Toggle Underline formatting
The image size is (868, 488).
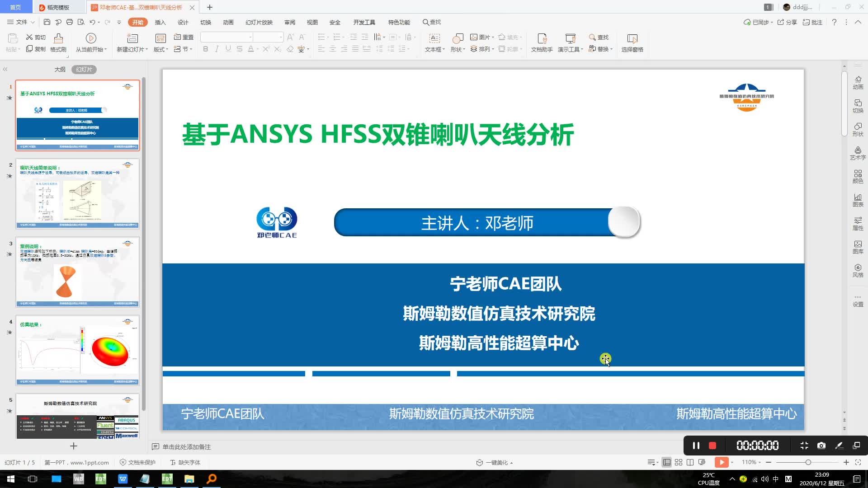(x=228, y=49)
